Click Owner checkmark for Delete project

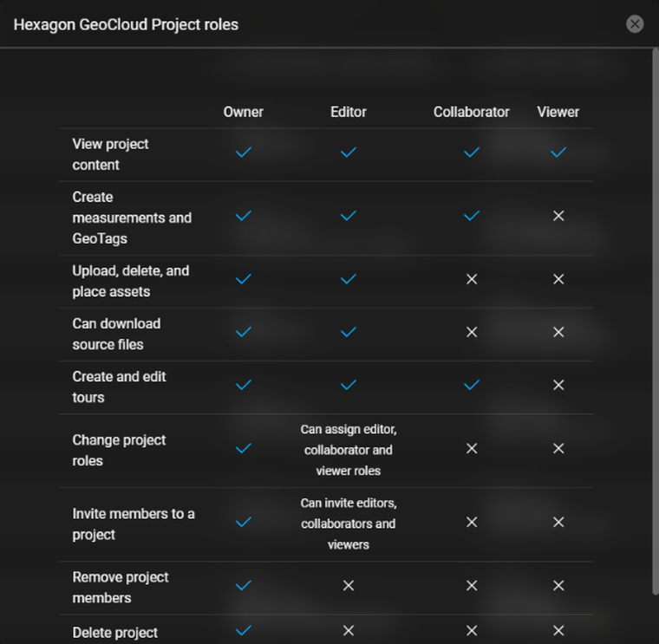[244, 630]
